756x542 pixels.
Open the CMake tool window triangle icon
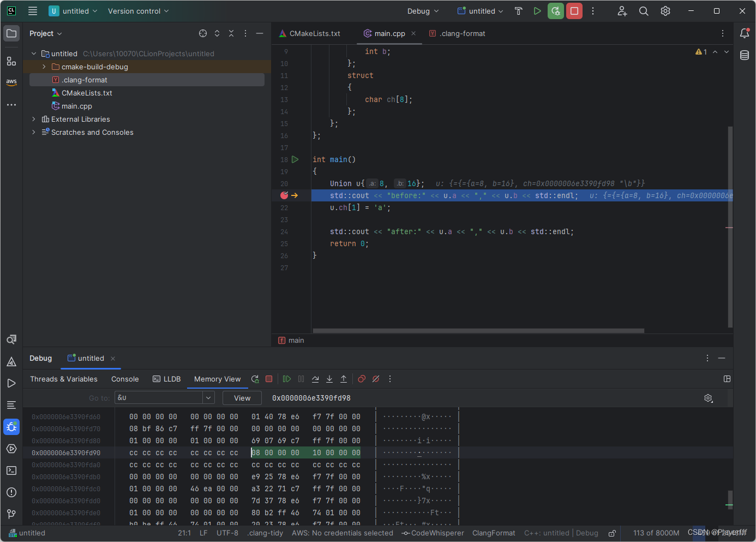11,361
